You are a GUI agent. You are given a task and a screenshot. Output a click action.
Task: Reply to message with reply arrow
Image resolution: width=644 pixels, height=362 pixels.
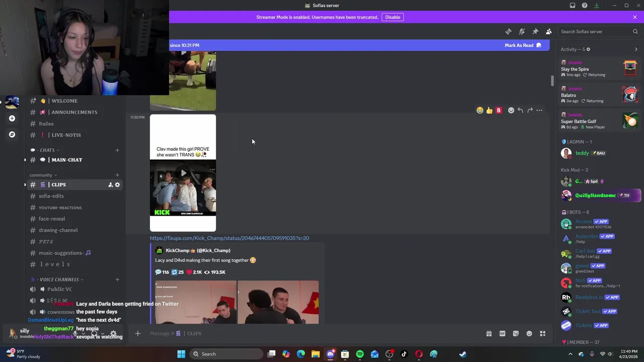[x=520, y=110]
